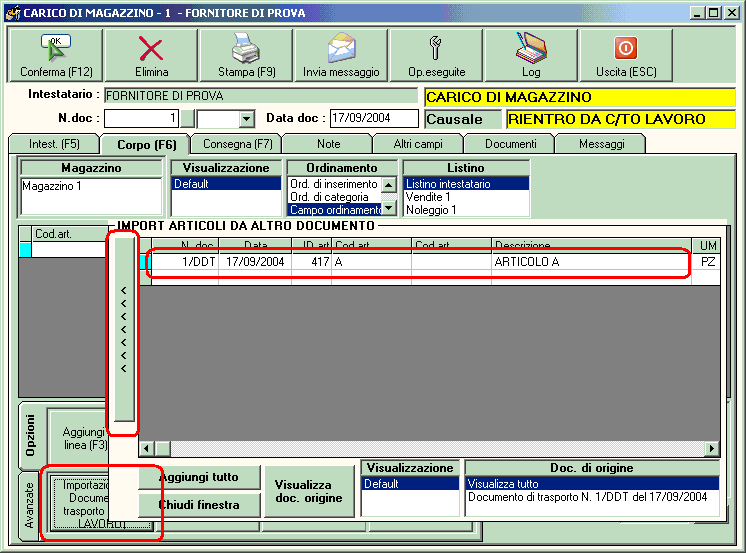Open the Documenti tab
The image size is (746, 553).
click(510, 144)
